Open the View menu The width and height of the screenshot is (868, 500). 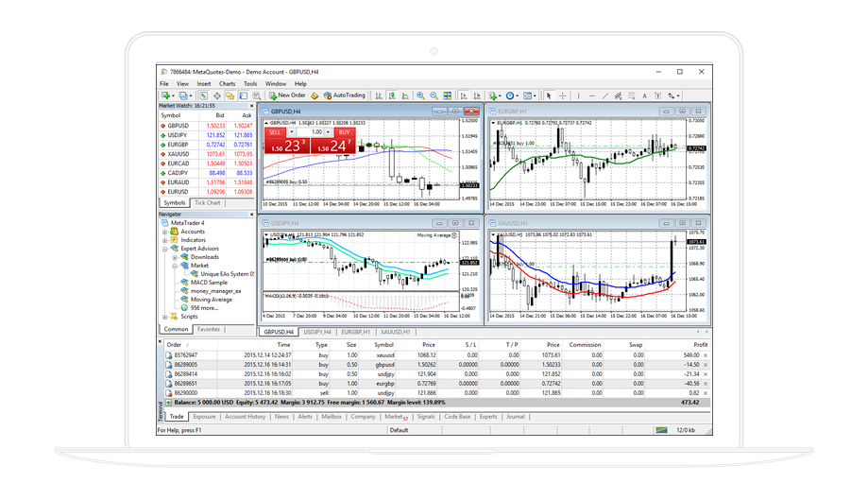[182, 84]
